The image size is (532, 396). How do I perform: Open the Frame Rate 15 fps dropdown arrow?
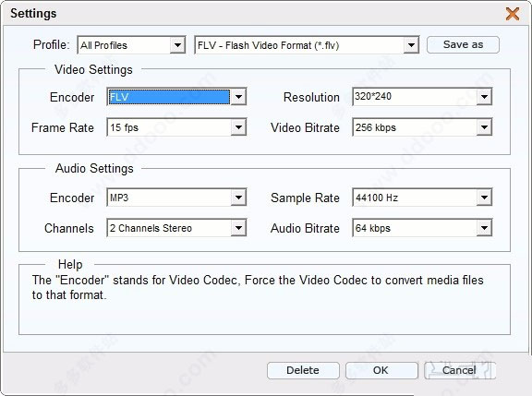click(238, 127)
